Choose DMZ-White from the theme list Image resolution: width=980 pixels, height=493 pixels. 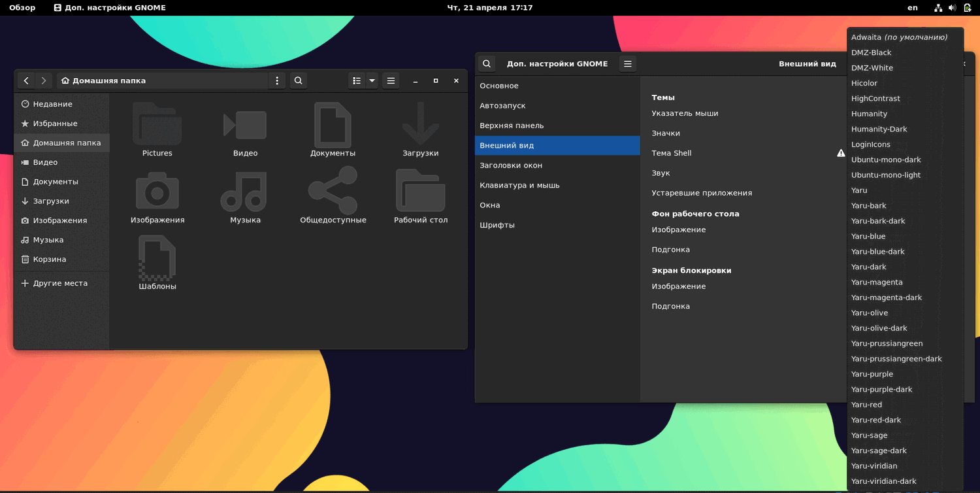(905, 68)
